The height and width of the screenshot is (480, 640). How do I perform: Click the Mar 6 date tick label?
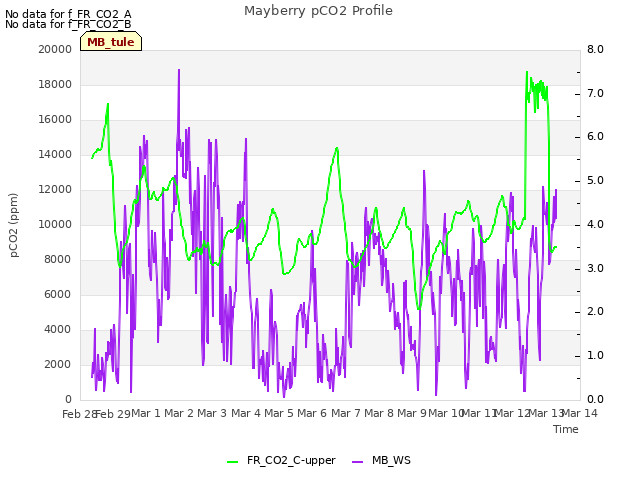click(312, 413)
